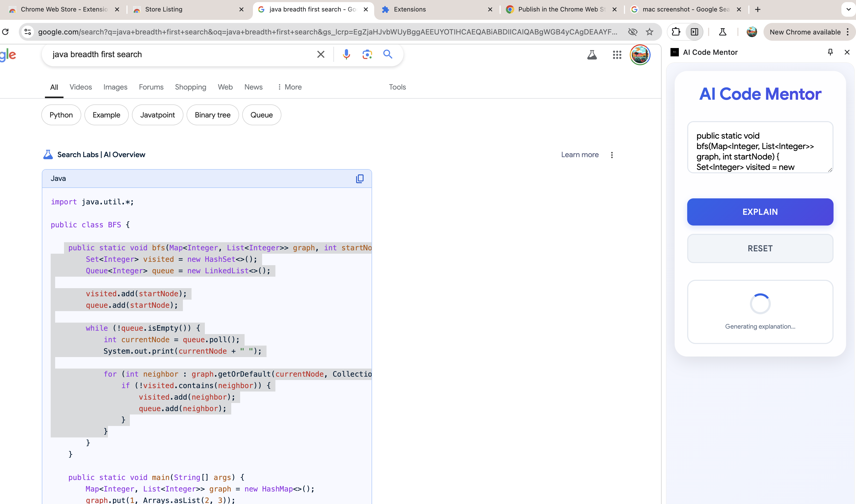
Task: Open the Chrome Extensions puzzle menu
Action: [x=676, y=32]
